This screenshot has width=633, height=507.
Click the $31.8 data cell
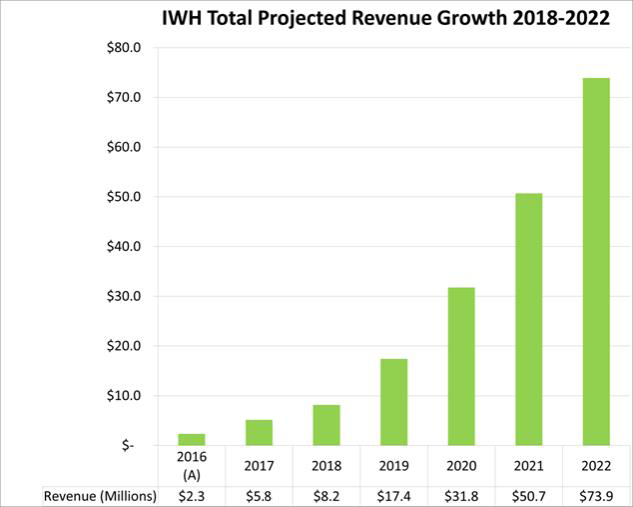click(x=461, y=496)
